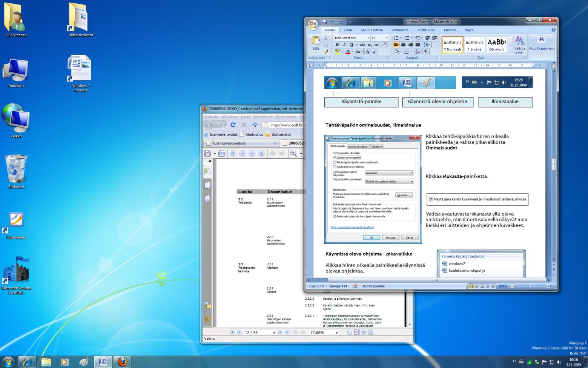Toggle the Word ruler view button
Screen dimensions: 588x368
(554, 66)
